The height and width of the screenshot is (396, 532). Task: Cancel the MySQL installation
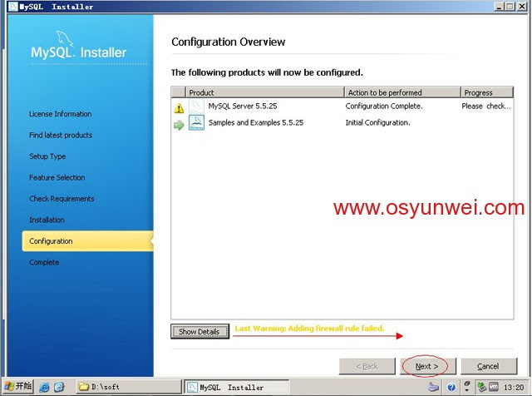tap(489, 366)
